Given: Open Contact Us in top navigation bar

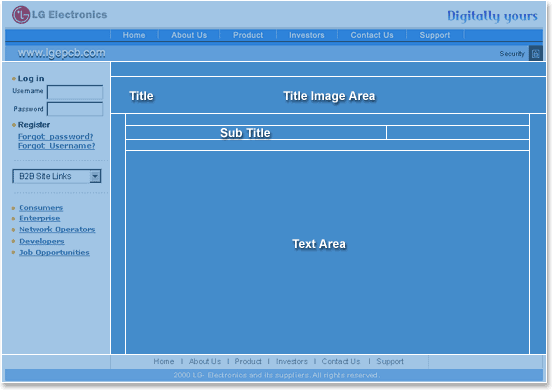Looking at the screenshot, I should click(372, 35).
